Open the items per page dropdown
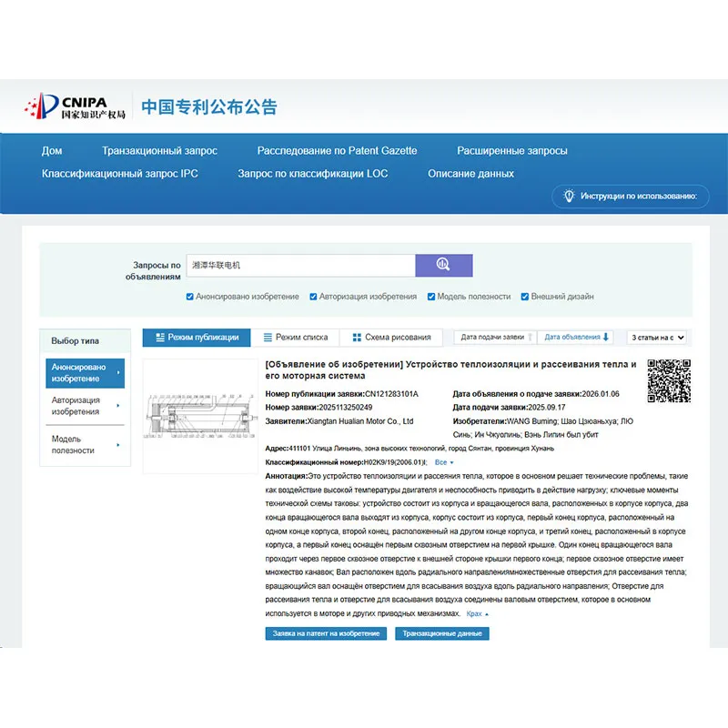The width and height of the screenshot is (728, 728). click(657, 338)
